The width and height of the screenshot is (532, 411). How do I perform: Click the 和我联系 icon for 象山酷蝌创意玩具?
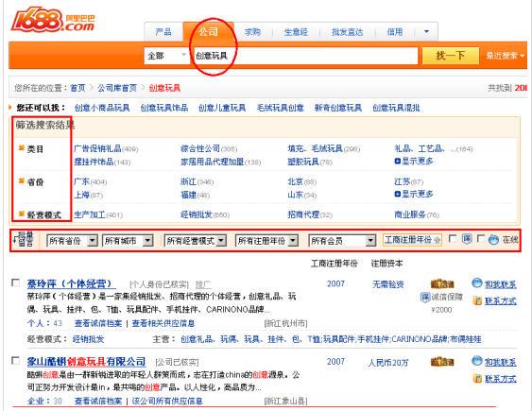point(476,361)
